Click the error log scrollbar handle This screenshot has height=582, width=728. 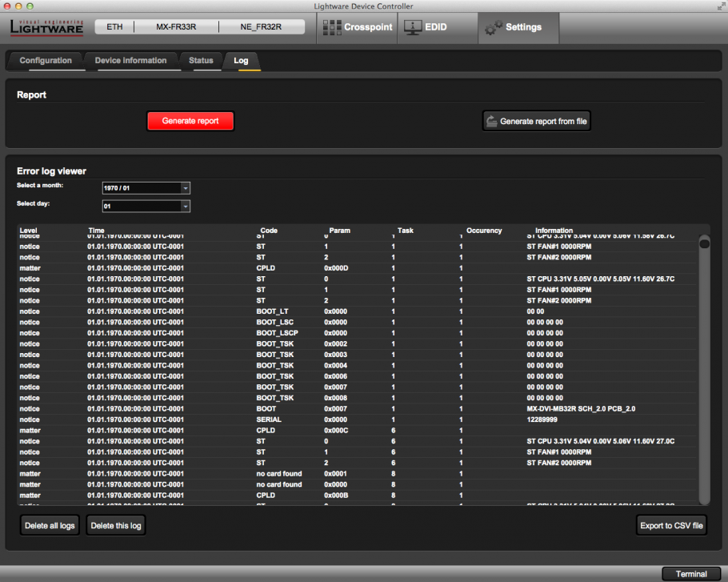(x=704, y=243)
